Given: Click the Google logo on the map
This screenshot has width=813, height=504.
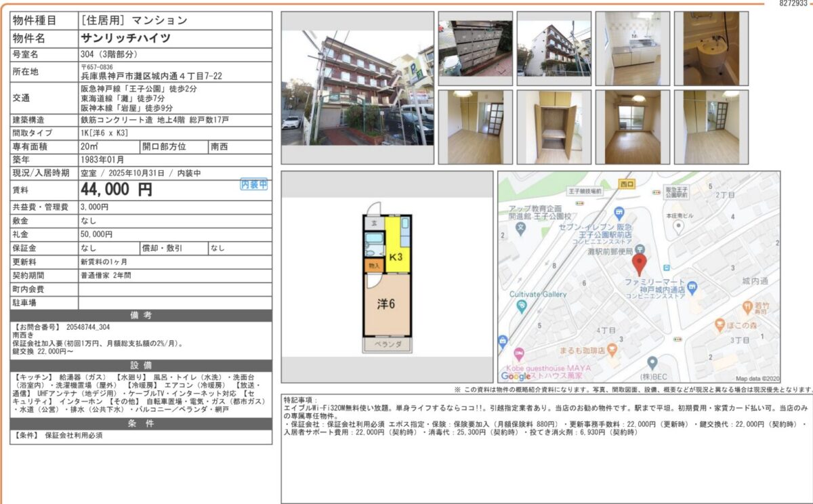Looking at the screenshot, I should click(516, 376).
